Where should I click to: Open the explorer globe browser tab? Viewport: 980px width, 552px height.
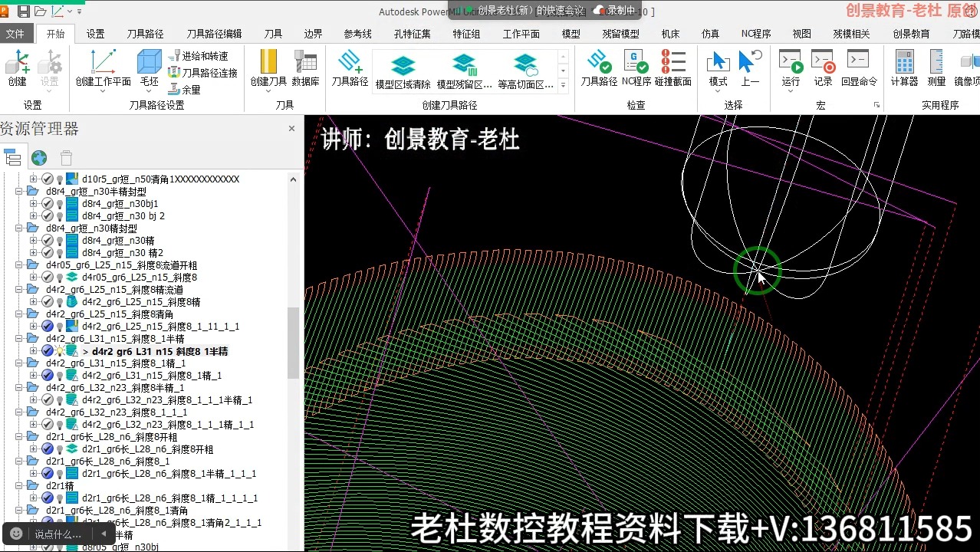(39, 158)
